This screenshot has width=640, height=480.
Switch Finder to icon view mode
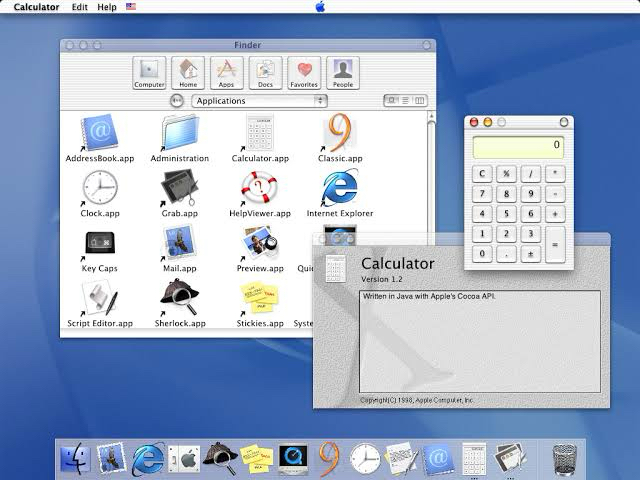click(392, 101)
